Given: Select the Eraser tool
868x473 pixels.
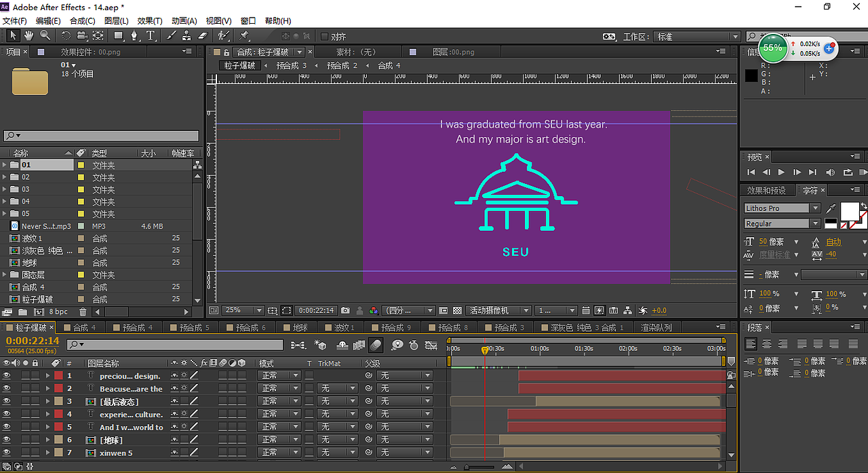Looking at the screenshot, I should click(203, 36).
